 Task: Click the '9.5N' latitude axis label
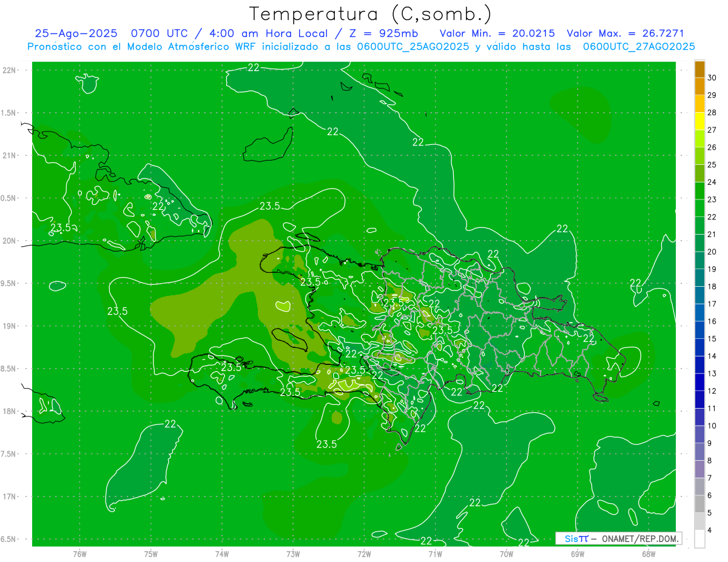(9, 284)
